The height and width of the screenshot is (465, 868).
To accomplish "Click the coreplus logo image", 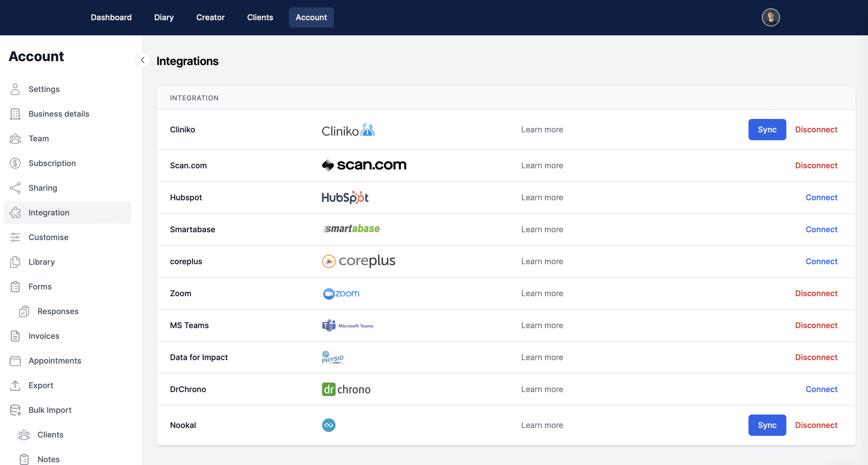I will (359, 261).
